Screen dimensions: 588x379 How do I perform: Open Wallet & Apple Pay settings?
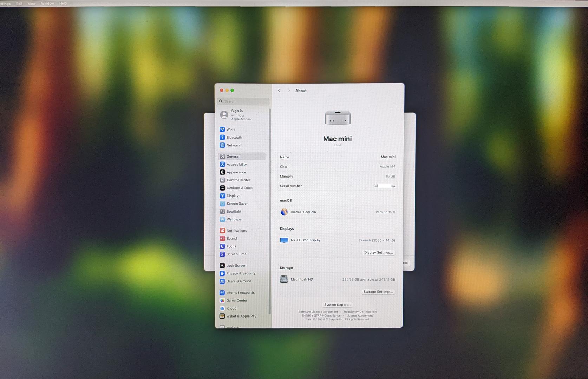(241, 316)
